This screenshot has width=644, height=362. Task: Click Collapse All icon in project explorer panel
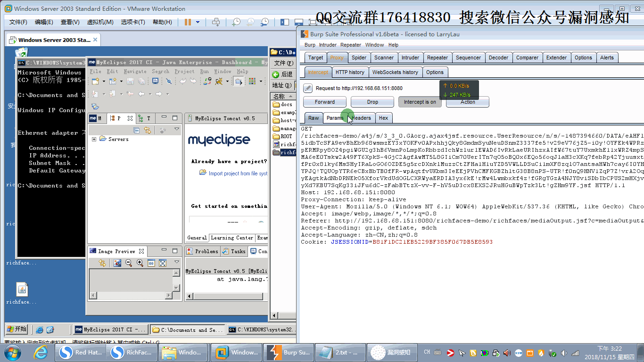(136, 130)
